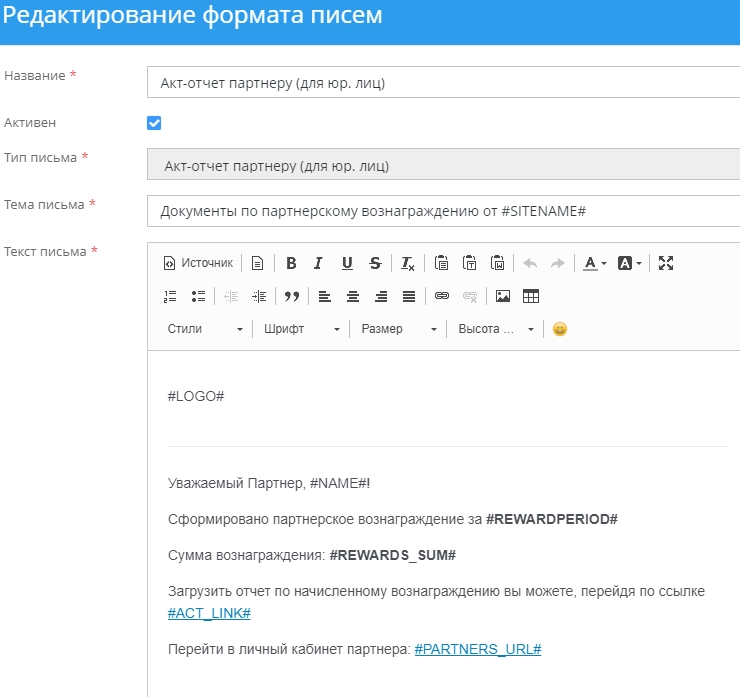Insert a numbered list
This screenshot has width=740, height=697.
[x=170, y=296]
